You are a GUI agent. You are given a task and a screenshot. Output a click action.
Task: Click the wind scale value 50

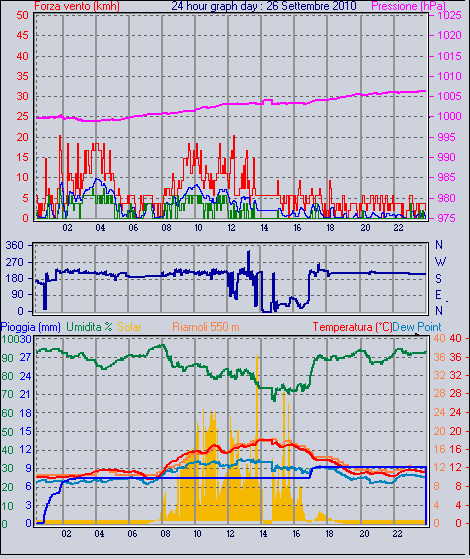pos(22,15)
